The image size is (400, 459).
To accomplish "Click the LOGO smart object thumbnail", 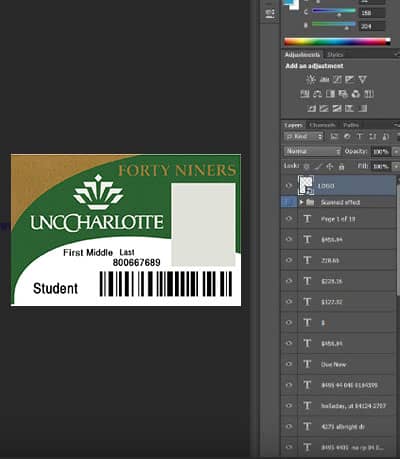I will [306, 185].
